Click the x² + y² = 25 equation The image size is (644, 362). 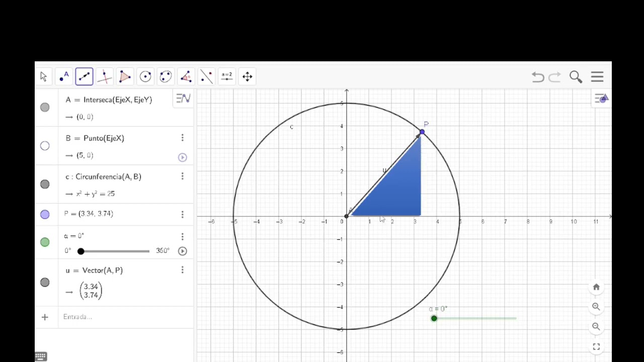click(x=96, y=194)
